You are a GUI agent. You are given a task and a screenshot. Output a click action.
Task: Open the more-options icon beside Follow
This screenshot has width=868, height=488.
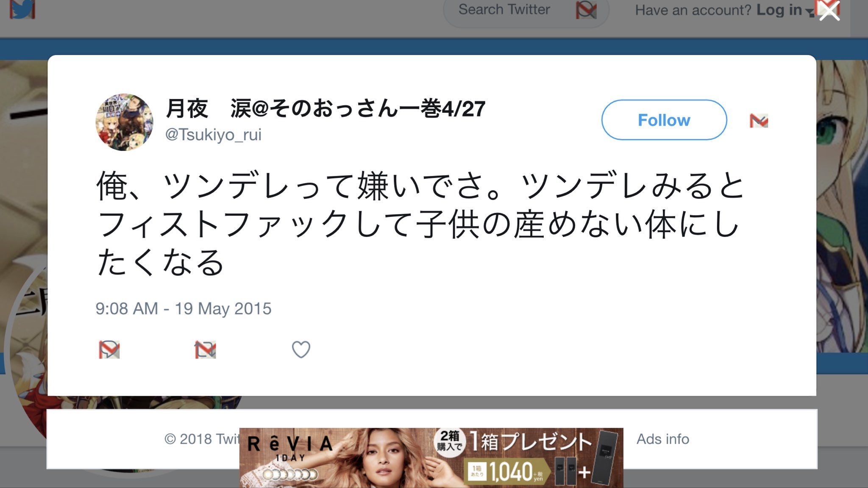pos(759,121)
